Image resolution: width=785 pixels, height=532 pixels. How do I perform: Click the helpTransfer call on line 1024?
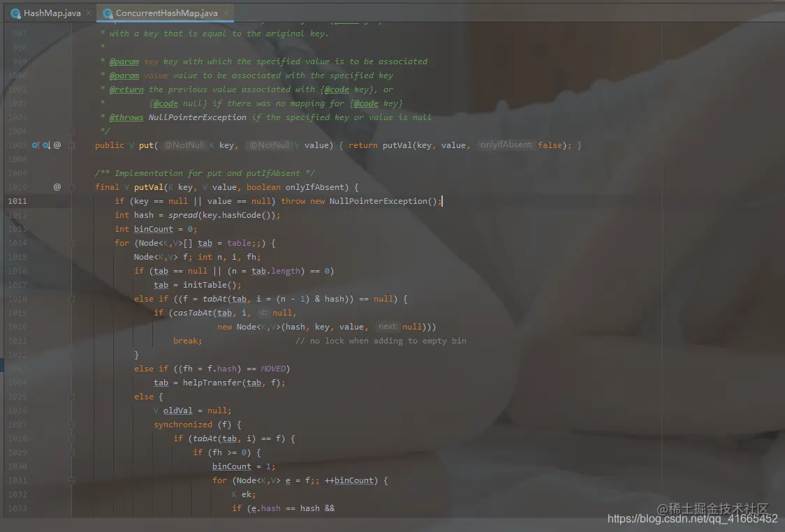pyautogui.click(x=212, y=383)
